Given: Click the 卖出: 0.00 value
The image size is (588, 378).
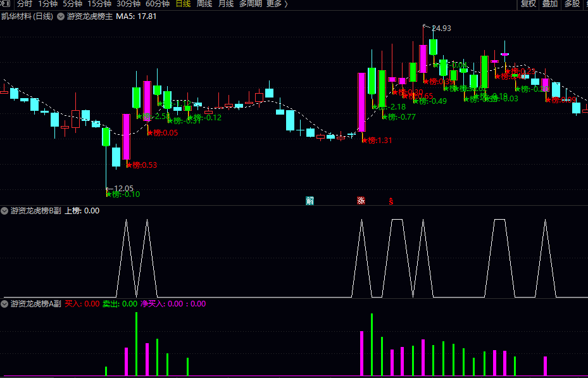Looking at the screenshot, I should (120, 304).
